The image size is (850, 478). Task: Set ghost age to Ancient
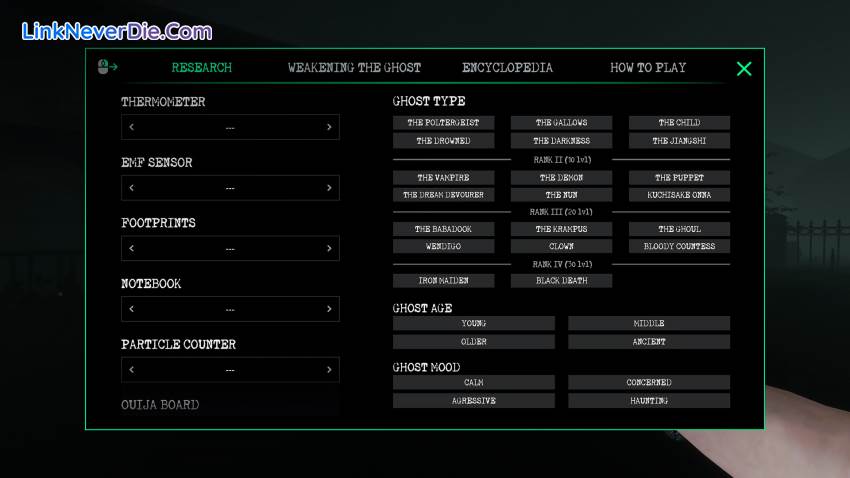tap(649, 342)
